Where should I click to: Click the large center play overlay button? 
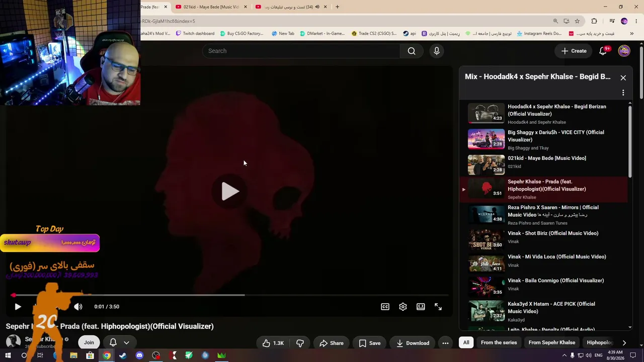(x=230, y=191)
